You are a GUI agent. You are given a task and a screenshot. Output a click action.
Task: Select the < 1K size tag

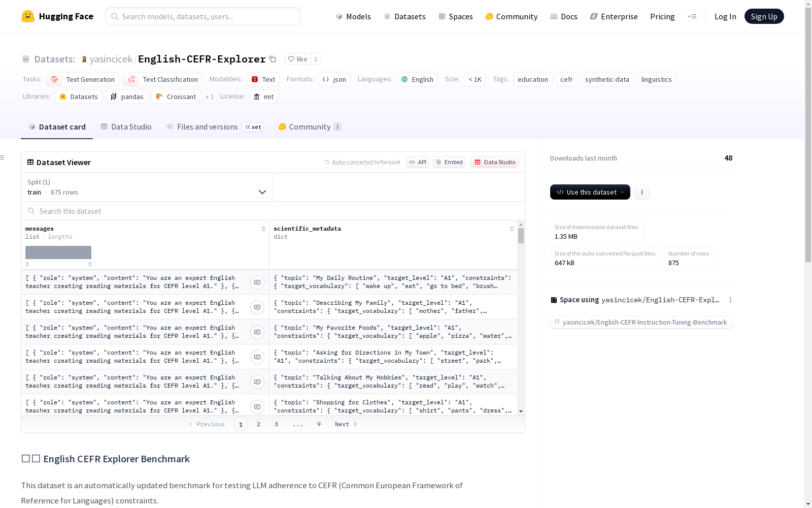click(475, 79)
